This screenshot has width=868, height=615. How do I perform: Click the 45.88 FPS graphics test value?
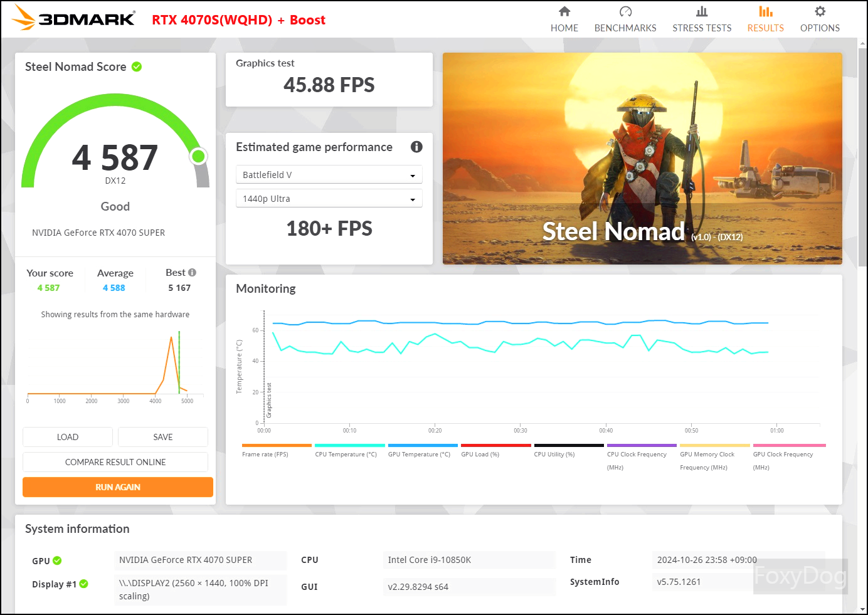329,85
